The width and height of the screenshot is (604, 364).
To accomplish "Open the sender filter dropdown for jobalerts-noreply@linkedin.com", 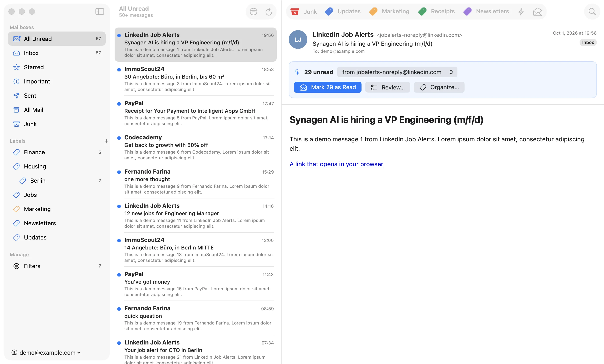I will click(397, 72).
